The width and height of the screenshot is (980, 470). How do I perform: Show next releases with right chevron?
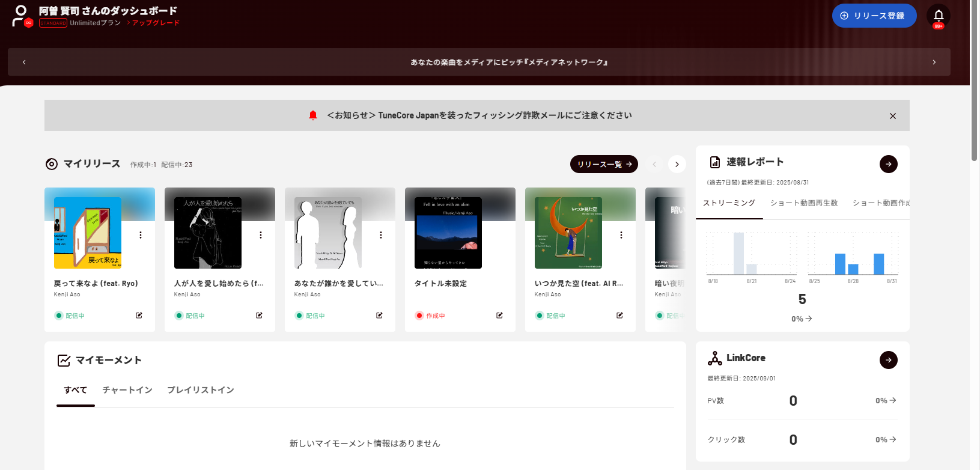[x=677, y=164]
